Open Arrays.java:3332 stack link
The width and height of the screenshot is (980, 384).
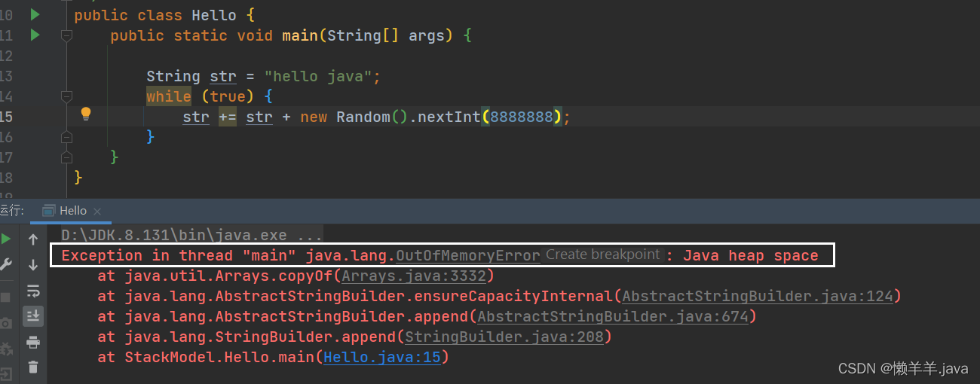coord(414,276)
